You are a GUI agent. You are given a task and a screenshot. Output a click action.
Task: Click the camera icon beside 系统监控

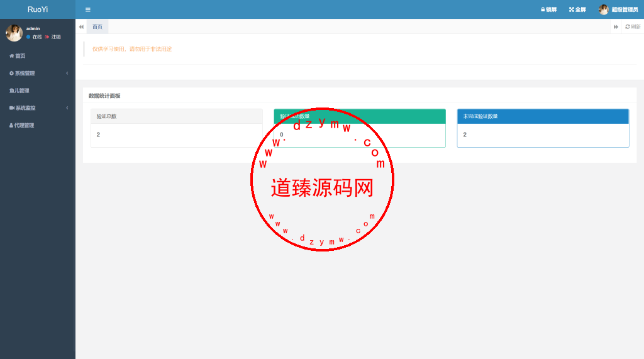(11, 108)
